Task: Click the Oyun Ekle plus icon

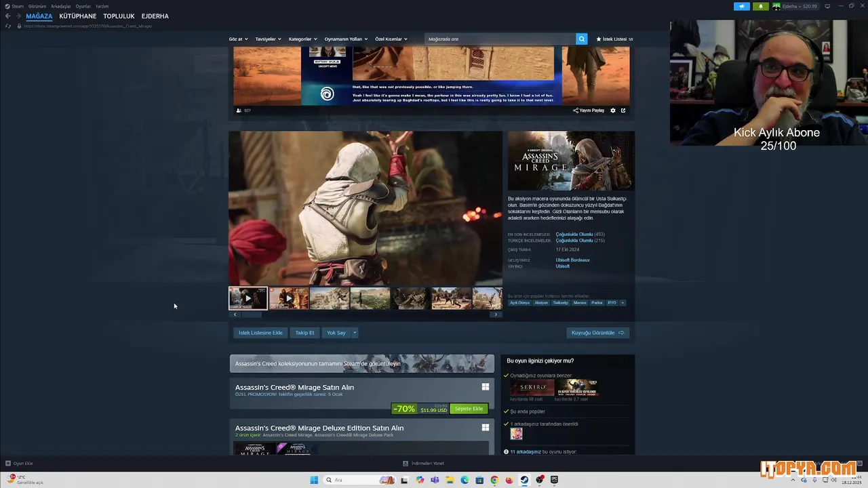Action: pos(8,464)
